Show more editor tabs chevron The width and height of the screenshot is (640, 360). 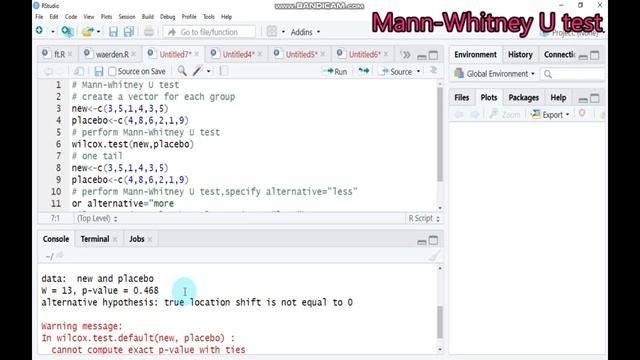coord(405,55)
